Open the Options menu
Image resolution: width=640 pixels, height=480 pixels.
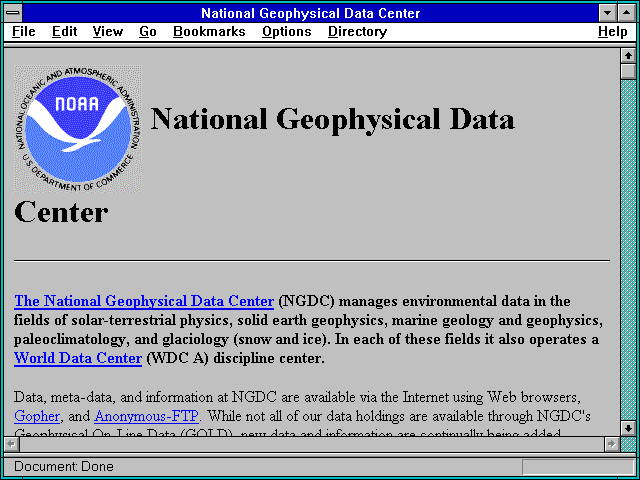tap(287, 32)
